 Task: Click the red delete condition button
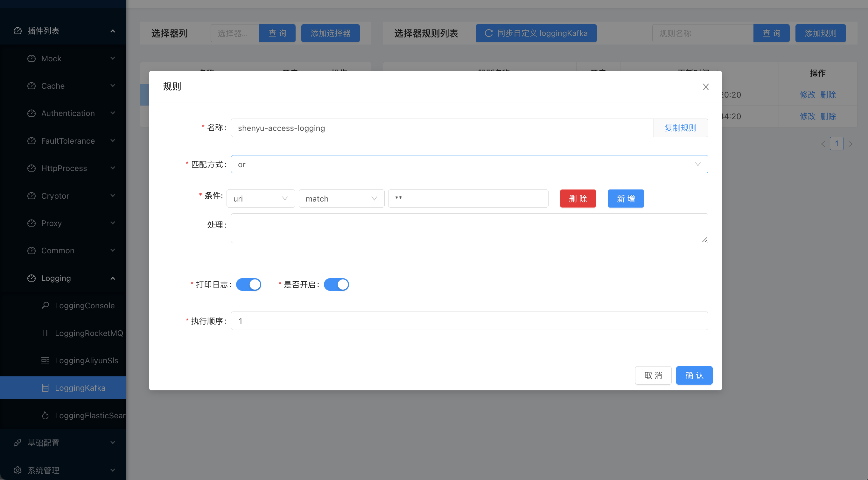578,199
